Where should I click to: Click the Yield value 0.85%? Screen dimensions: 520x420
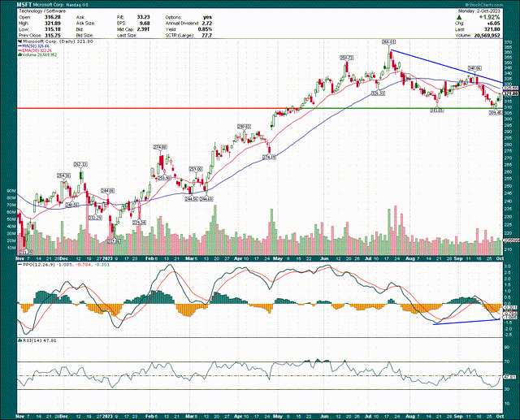(206, 29)
